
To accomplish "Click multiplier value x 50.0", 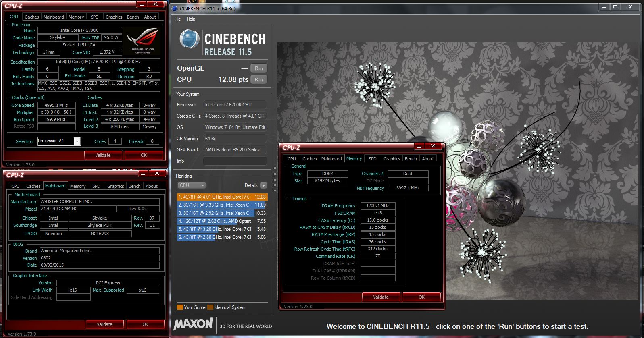I will pos(56,112).
